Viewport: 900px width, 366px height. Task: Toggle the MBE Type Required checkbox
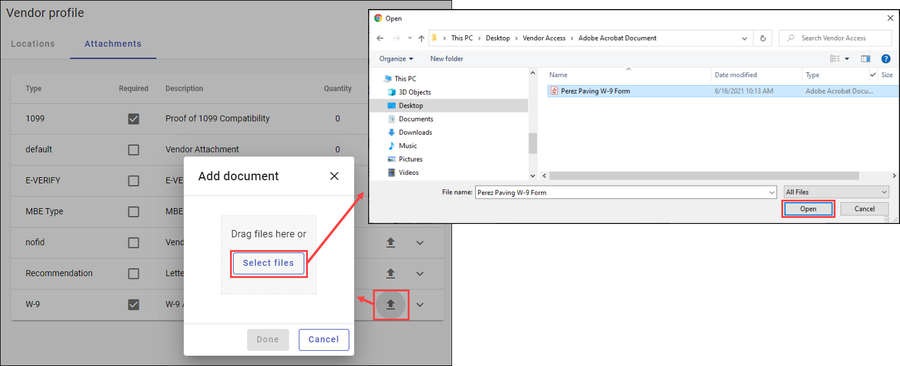coord(133,212)
